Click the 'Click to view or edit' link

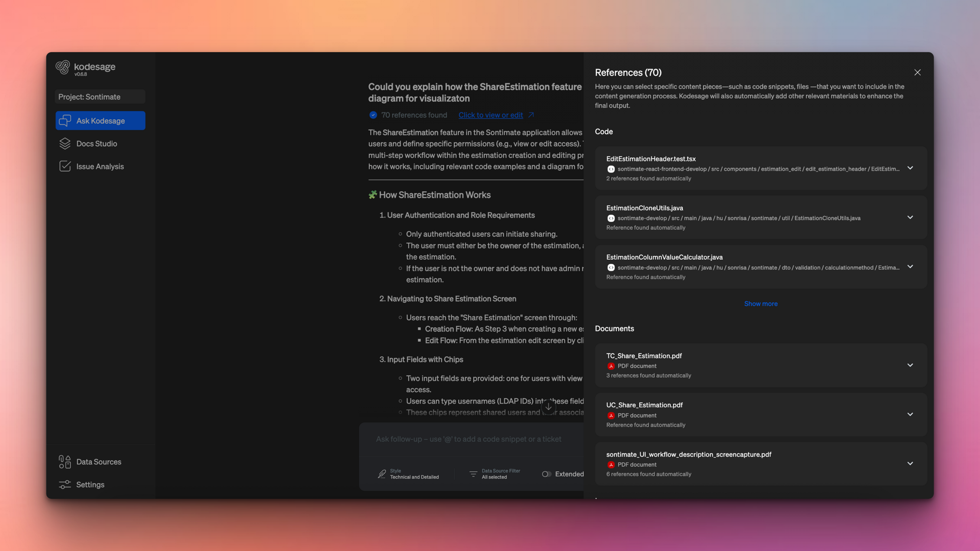[x=490, y=115]
